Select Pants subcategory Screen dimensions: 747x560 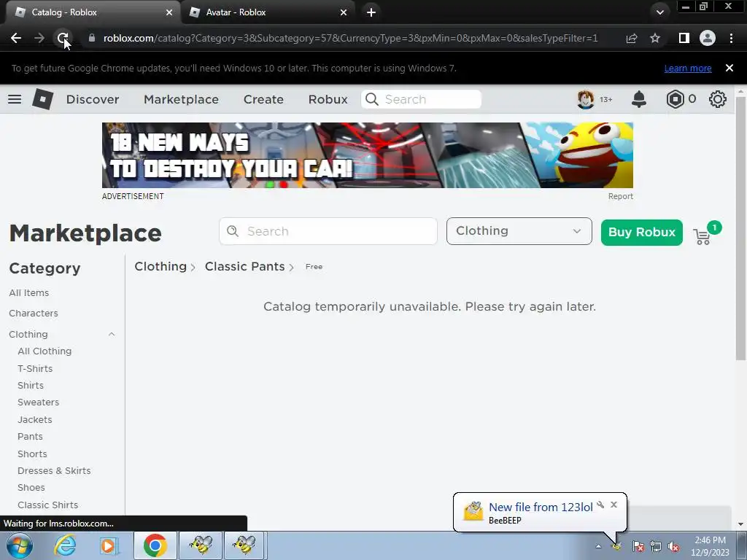tap(30, 437)
